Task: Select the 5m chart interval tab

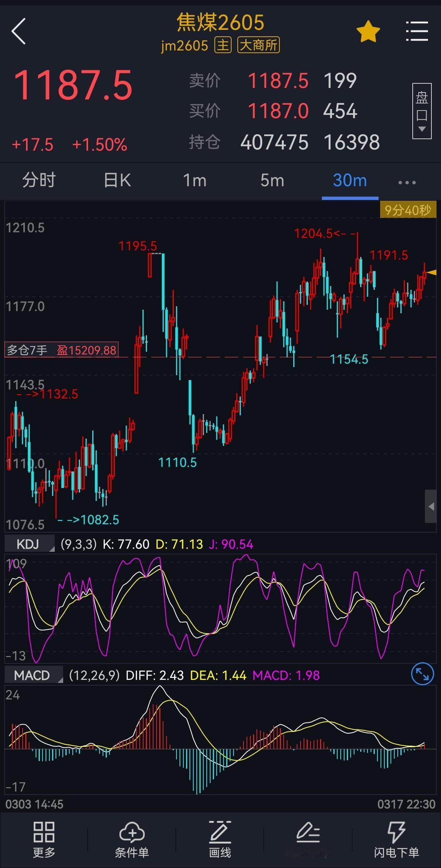Action: (272, 180)
